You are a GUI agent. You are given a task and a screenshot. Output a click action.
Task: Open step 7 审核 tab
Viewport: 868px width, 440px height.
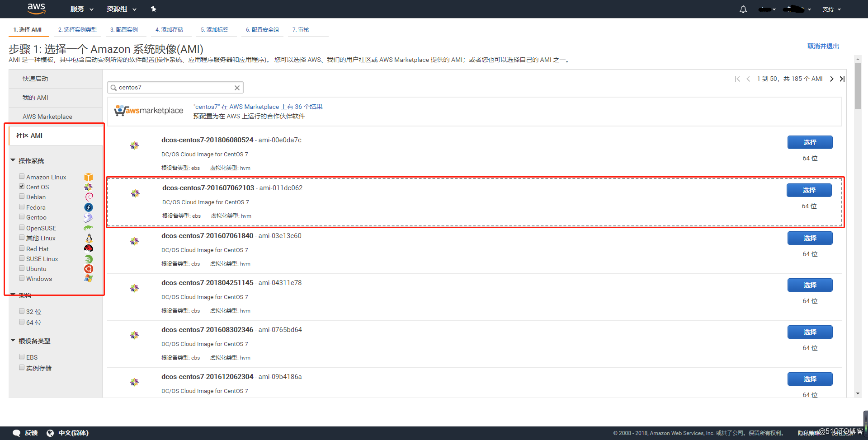301,30
